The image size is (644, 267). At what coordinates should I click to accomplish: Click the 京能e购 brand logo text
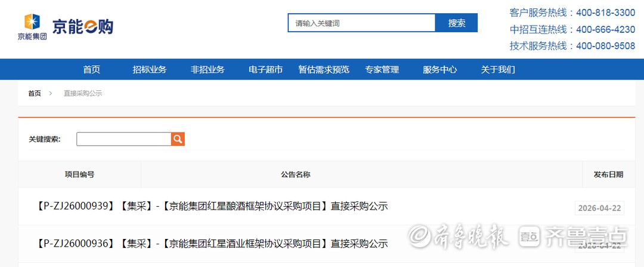pyautogui.click(x=82, y=26)
